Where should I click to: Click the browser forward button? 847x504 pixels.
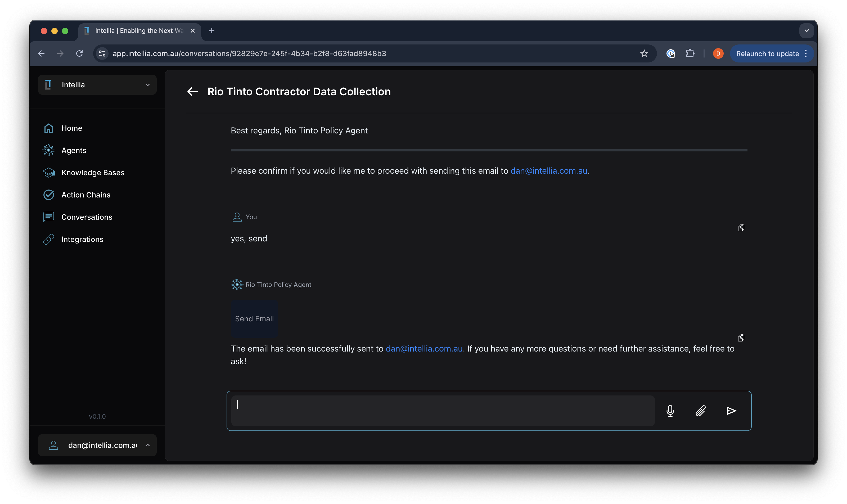click(x=60, y=53)
